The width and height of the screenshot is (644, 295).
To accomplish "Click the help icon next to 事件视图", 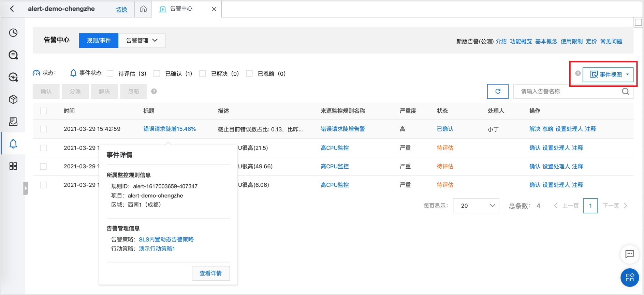I will [x=578, y=73].
